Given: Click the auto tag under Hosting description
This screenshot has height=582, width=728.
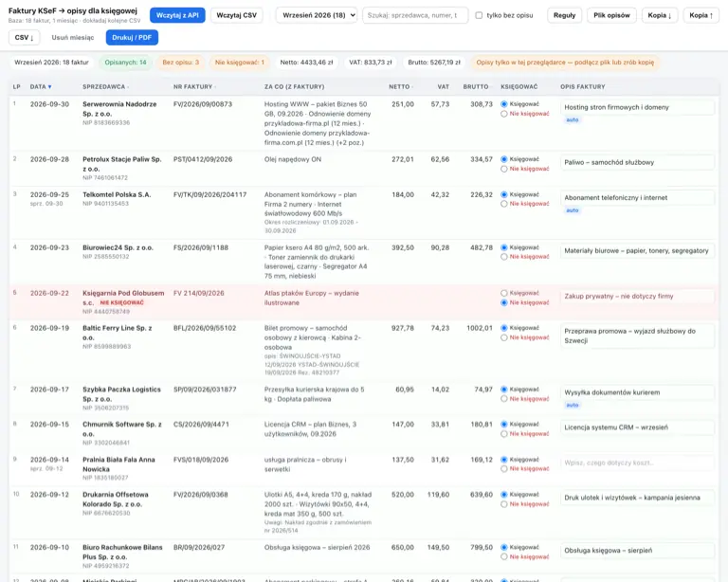Looking at the screenshot, I should [572, 119].
